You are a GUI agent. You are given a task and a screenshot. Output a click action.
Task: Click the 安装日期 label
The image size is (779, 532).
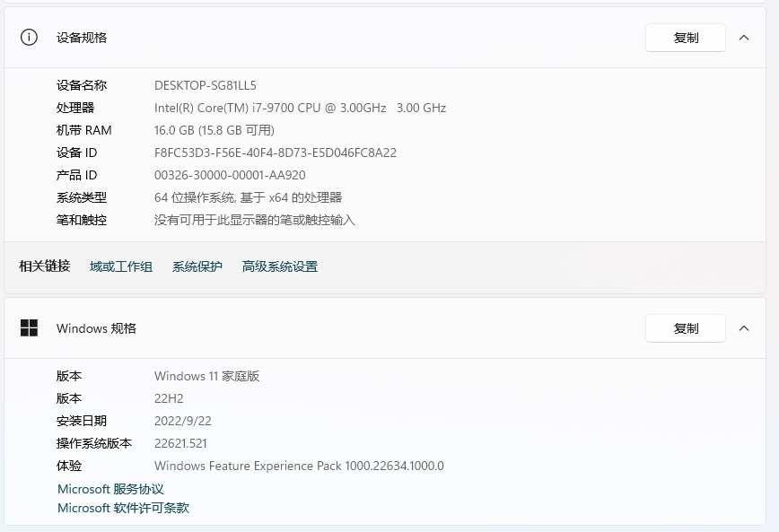coord(82,421)
